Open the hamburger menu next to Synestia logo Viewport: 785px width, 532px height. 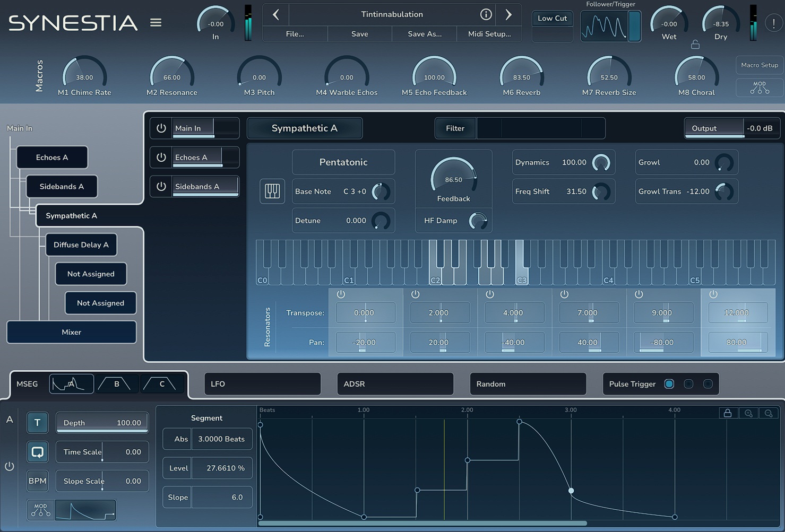tap(156, 23)
